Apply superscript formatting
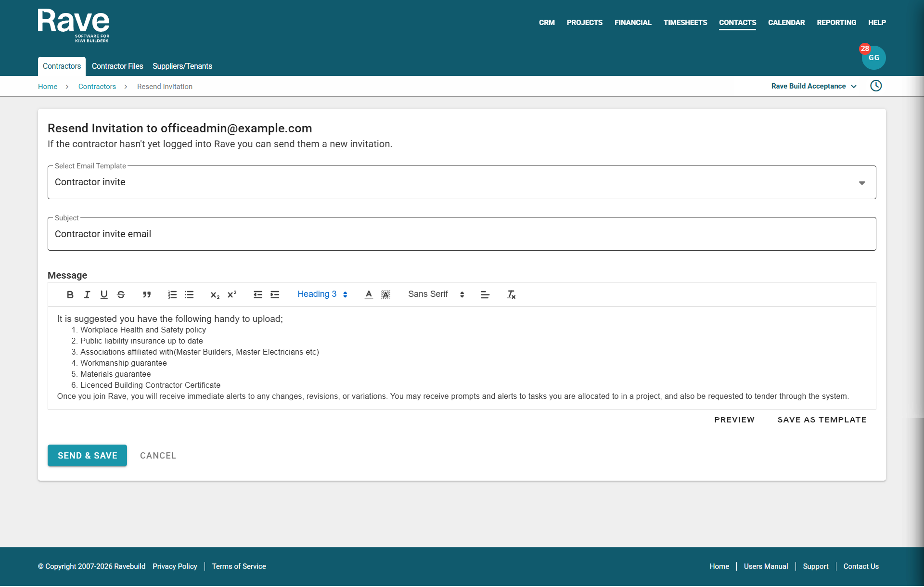This screenshot has height=587, width=924. (x=232, y=294)
